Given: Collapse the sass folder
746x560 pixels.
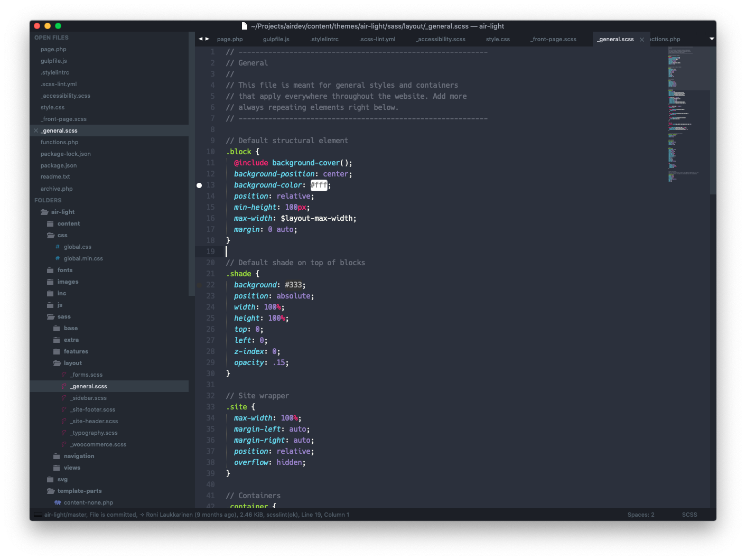Looking at the screenshot, I should (x=51, y=316).
